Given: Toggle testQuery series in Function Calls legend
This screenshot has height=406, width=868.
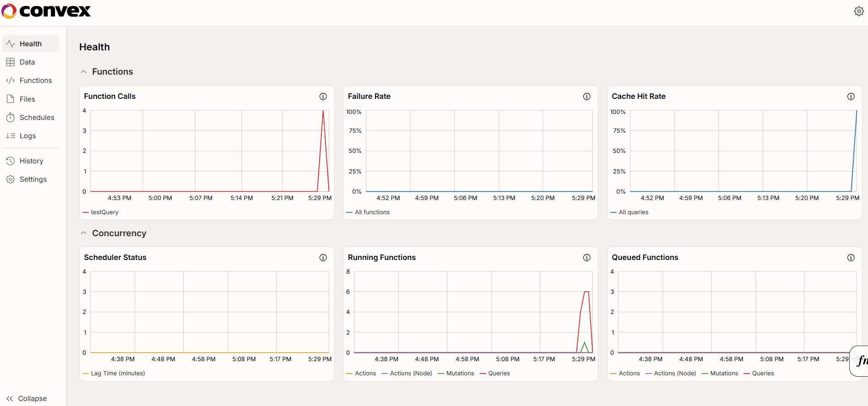Looking at the screenshot, I should tap(100, 212).
